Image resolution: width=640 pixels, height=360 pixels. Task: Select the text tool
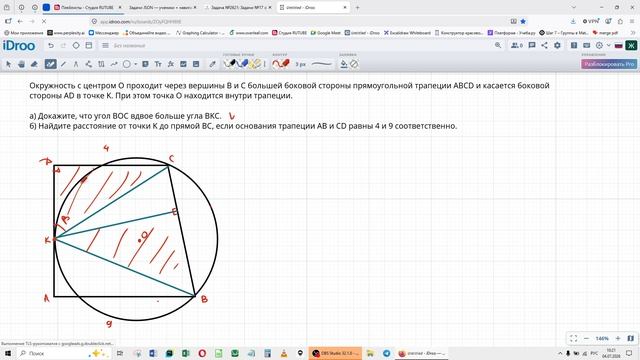pyautogui.click(x=158, y=64)
